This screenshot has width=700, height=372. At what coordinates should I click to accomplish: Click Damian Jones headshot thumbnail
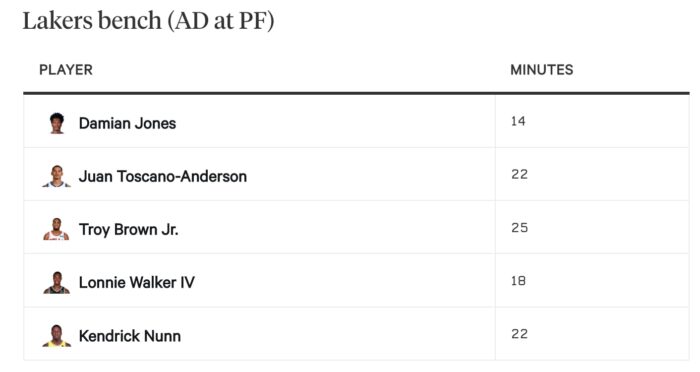coord(57,123)
